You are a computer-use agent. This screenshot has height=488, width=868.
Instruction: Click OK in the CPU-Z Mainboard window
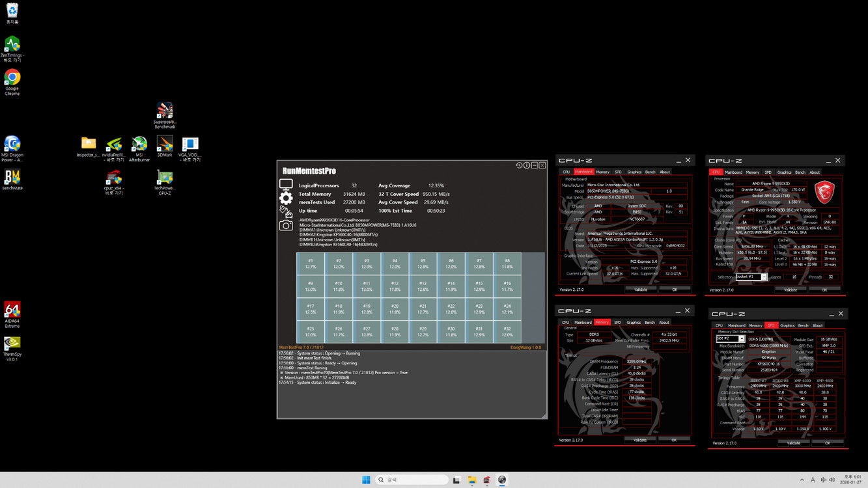[x=675, y=290]
